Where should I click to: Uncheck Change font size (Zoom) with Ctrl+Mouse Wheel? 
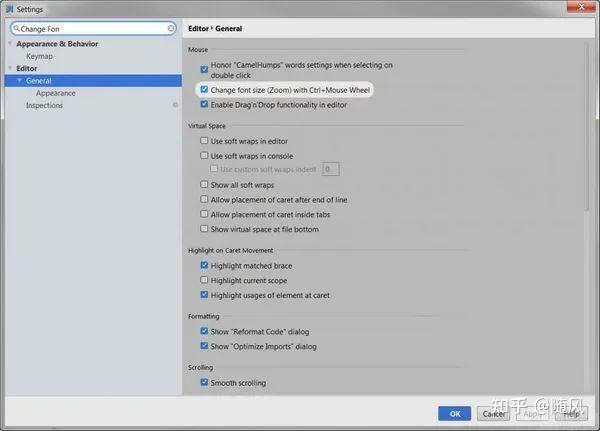pos(204,90)
